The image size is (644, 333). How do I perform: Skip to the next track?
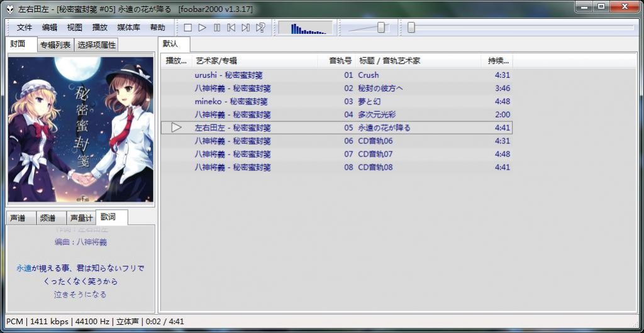tap(246, 28)
